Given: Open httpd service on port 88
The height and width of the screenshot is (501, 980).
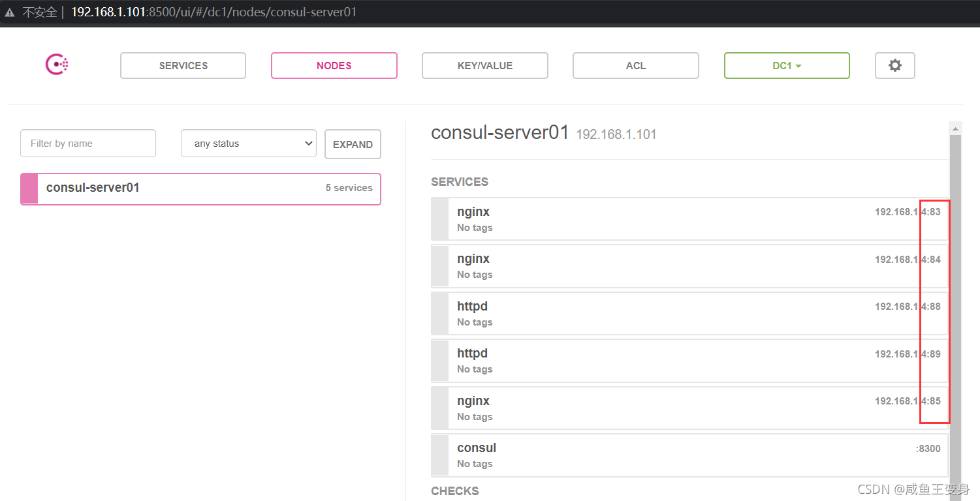Looking at the screenshot, I should pyautogui.click(x=689, y=314).
